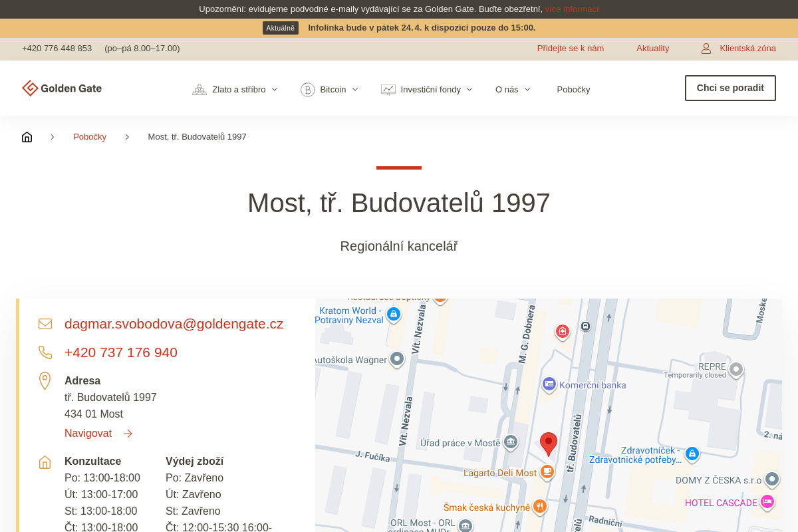Open the více informací warning link
The width and height of the screenshot is (798, 532).
pos(571,9)
